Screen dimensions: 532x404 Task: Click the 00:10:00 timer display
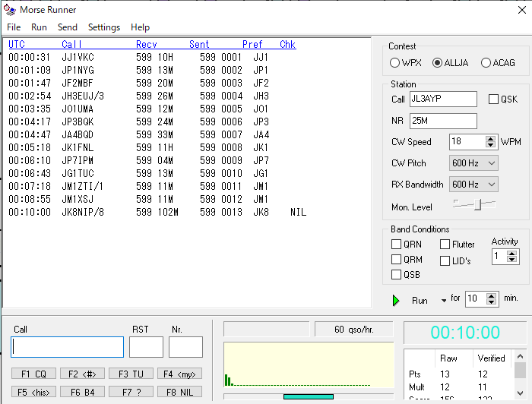click(465, 333)
